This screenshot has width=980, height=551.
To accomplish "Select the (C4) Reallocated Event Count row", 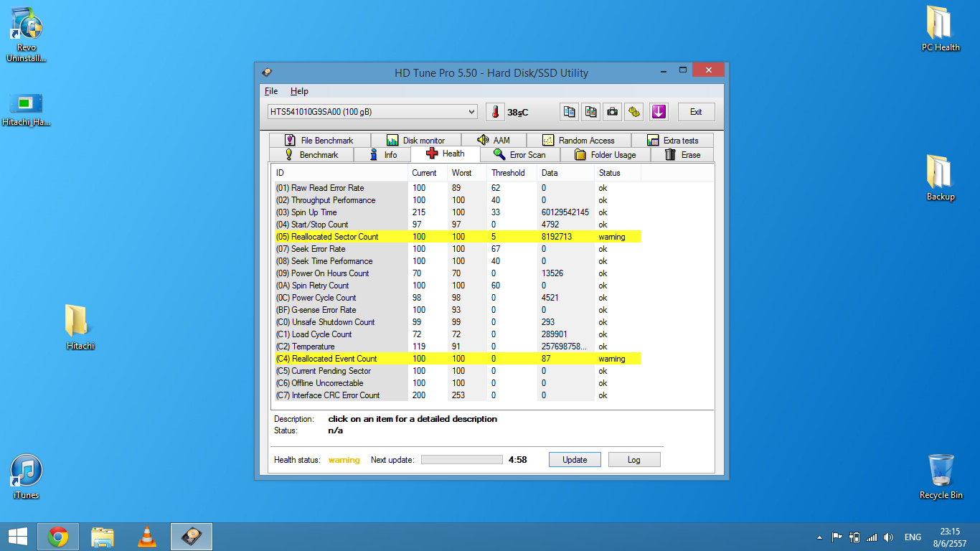I will pos(456,359).
